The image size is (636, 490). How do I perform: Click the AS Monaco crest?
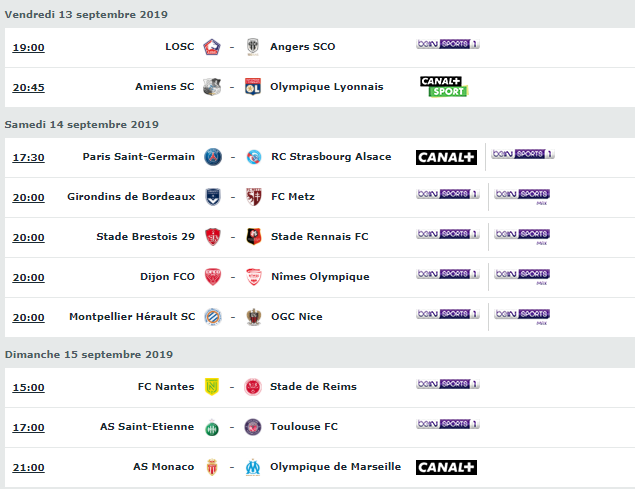coord(212,467)
